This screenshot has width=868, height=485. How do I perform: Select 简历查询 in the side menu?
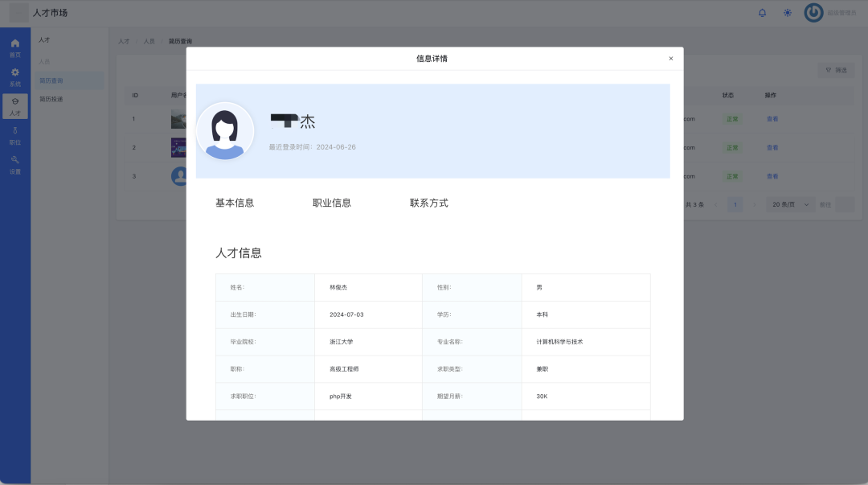tap(51, 80)
